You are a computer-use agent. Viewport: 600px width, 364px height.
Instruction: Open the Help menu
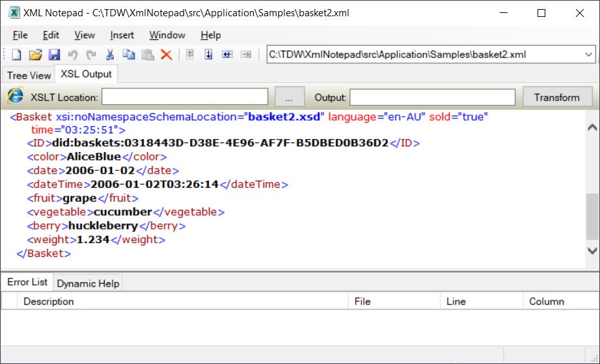pyautogui.click(x=211, y=35)
